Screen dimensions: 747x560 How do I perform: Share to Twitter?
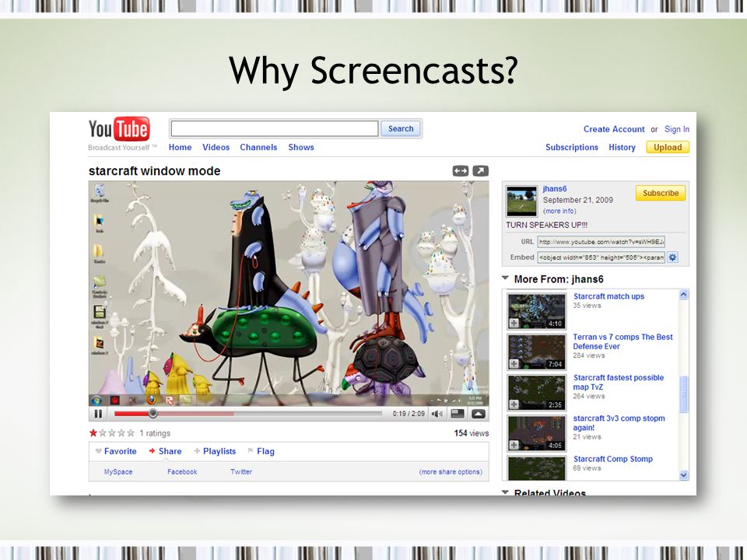241,471
